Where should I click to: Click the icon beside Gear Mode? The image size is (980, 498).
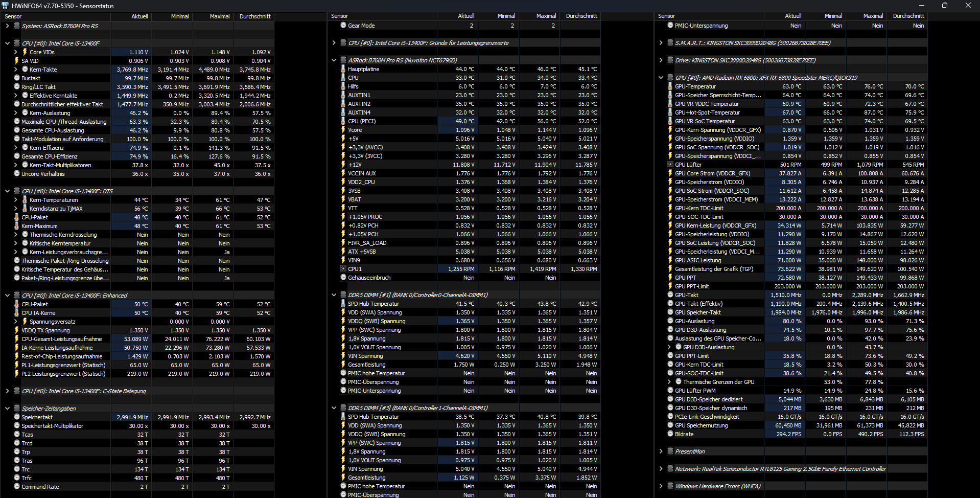click(x=343, y=26)
